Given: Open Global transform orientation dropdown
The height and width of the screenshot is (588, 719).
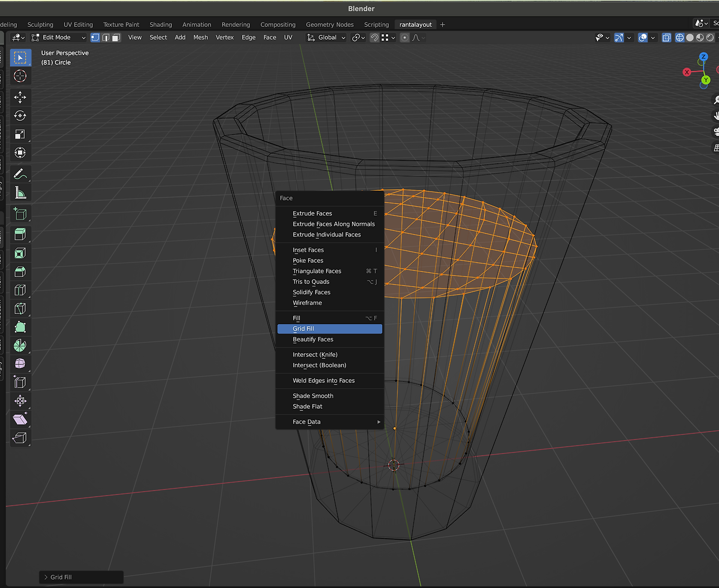Looking at the screenshot, I should click(x=326, y=38).
